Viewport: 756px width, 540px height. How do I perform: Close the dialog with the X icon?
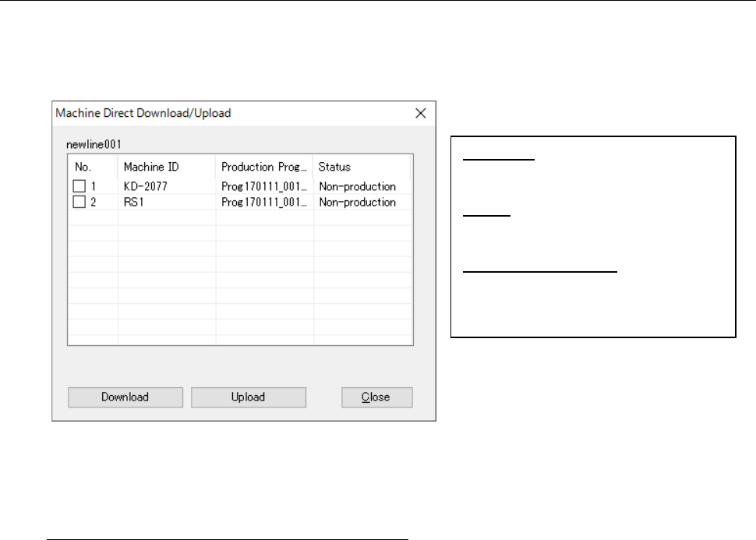tap(420, 113)
